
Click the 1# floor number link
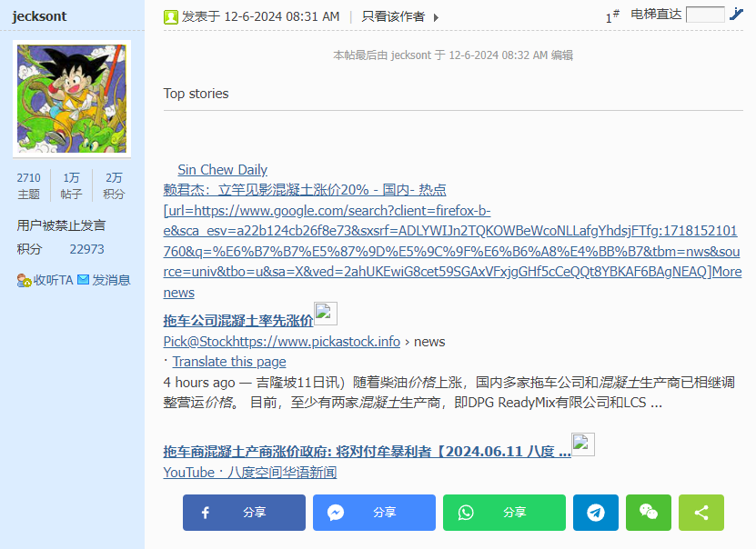(612, 16)
